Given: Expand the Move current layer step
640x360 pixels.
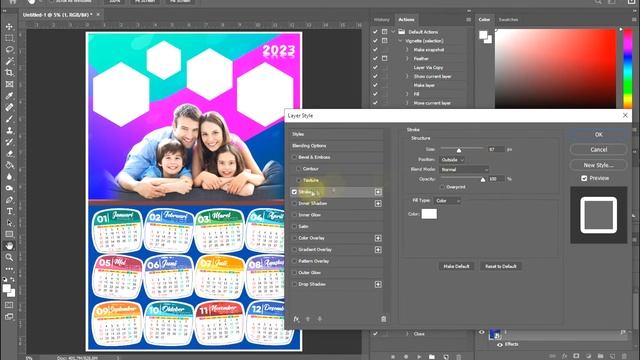Looking at the screenshot, I should click(407, 103).
